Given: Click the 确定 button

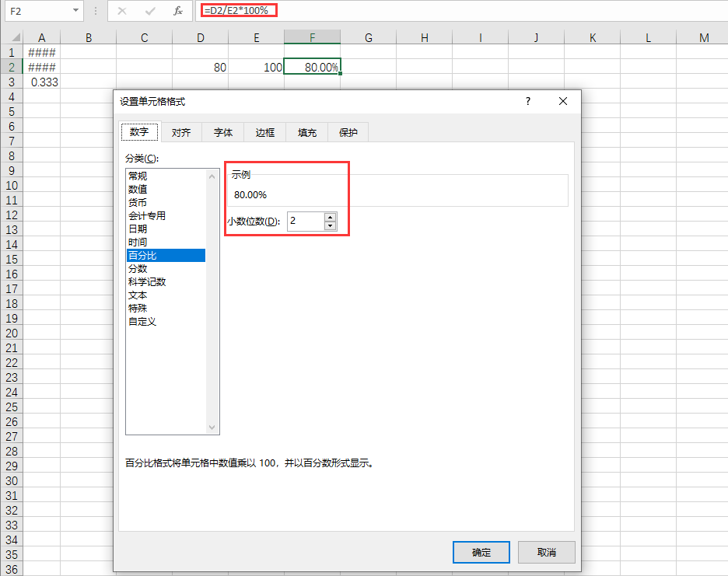Looking at the screenshot, I should coord(481,552).
